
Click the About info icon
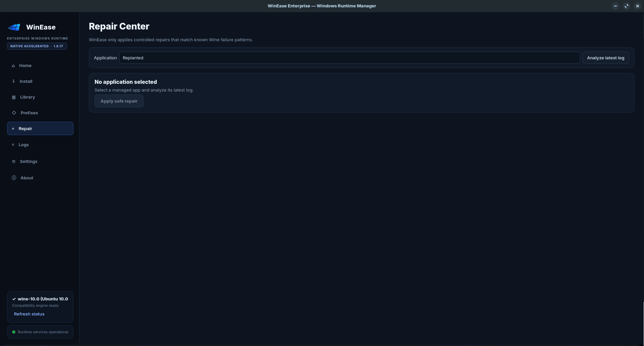pyautogui.click(x=14, y=178)
